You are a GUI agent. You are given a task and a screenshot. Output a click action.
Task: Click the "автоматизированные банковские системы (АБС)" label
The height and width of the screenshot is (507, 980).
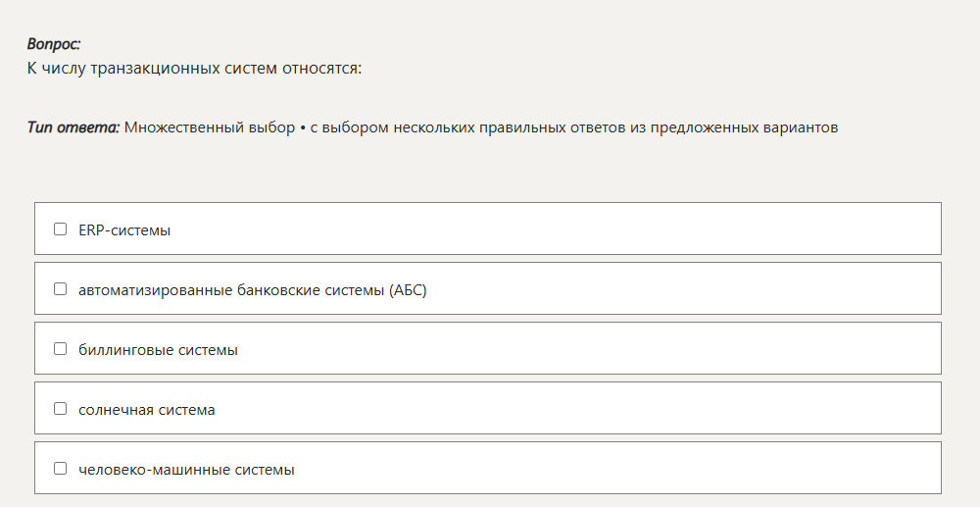tap(253, 290)
